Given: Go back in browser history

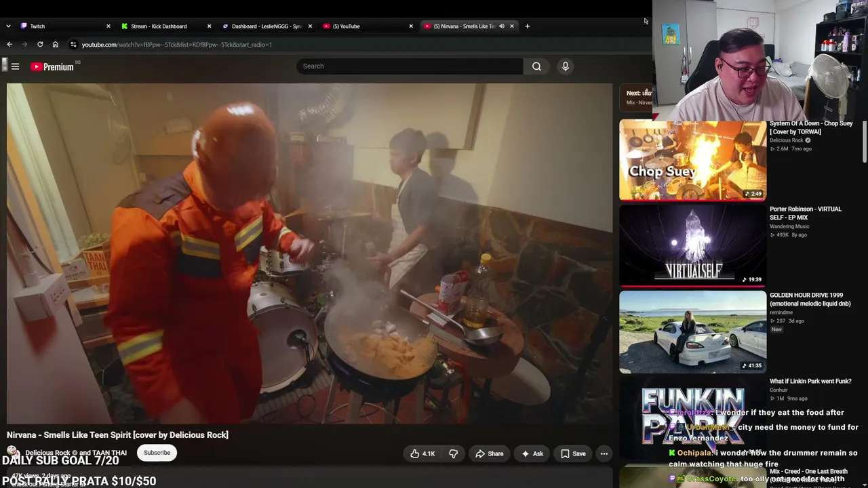Looking at the screenshot, I should tap(9, 45).
